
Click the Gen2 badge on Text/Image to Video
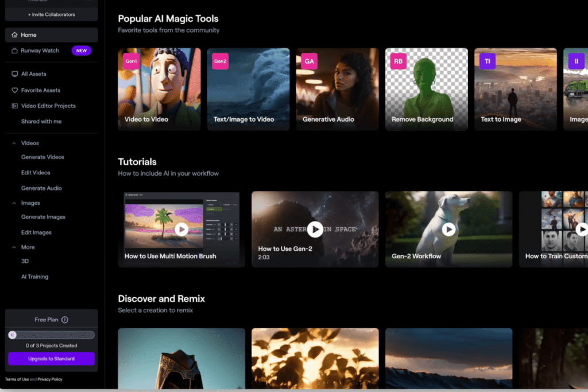pos(220,61)
